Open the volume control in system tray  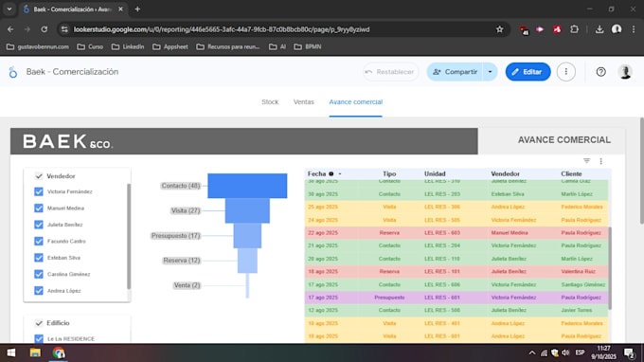point(565,353)
